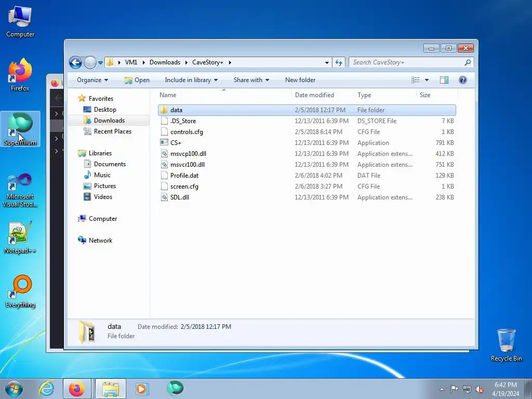Expand the arrow between VM1 and Downloads

(x=143, y=62)
